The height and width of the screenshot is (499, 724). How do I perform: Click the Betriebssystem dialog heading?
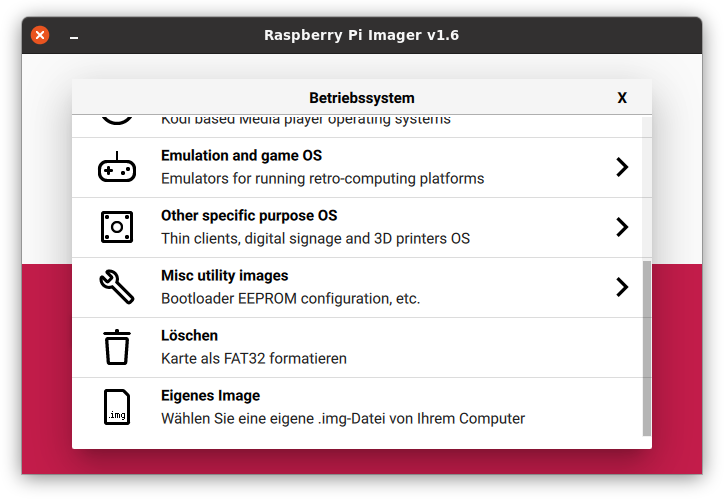tap(362, 98)
